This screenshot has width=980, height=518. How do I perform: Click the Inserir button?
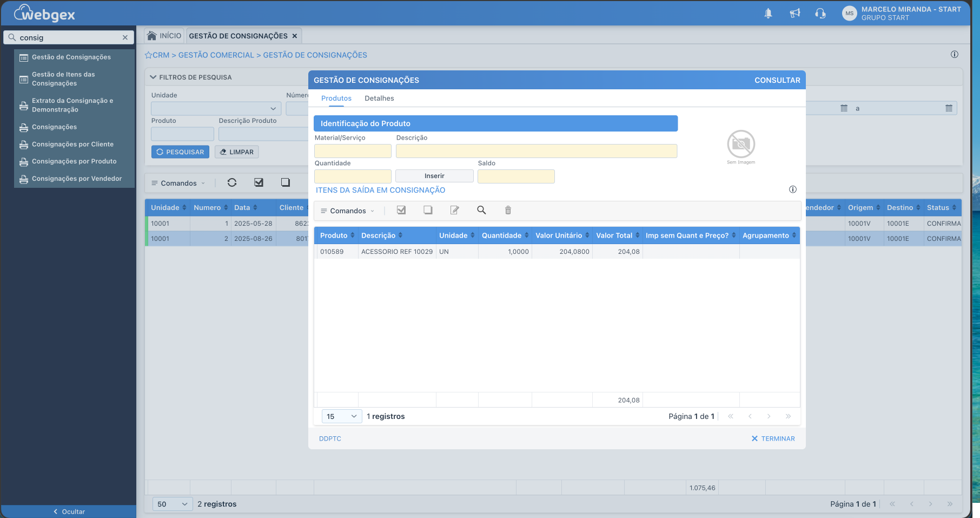tap(434, 176)
